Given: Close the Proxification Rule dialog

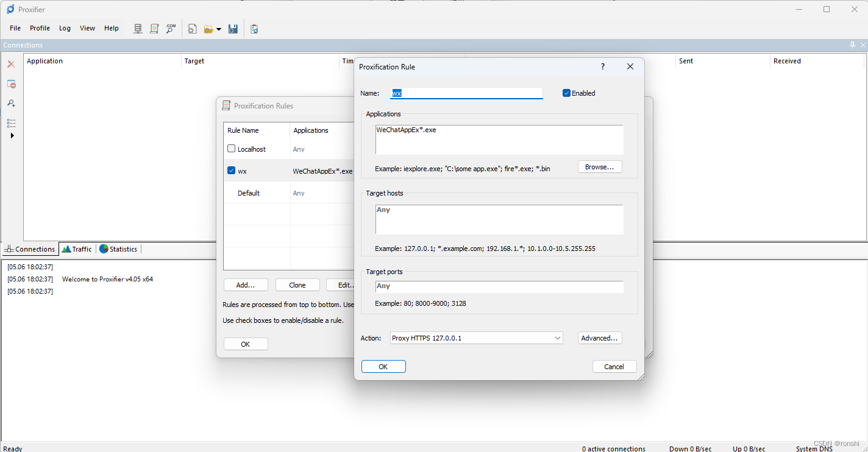Looking at the screenshot, I should tap(630, 66).
